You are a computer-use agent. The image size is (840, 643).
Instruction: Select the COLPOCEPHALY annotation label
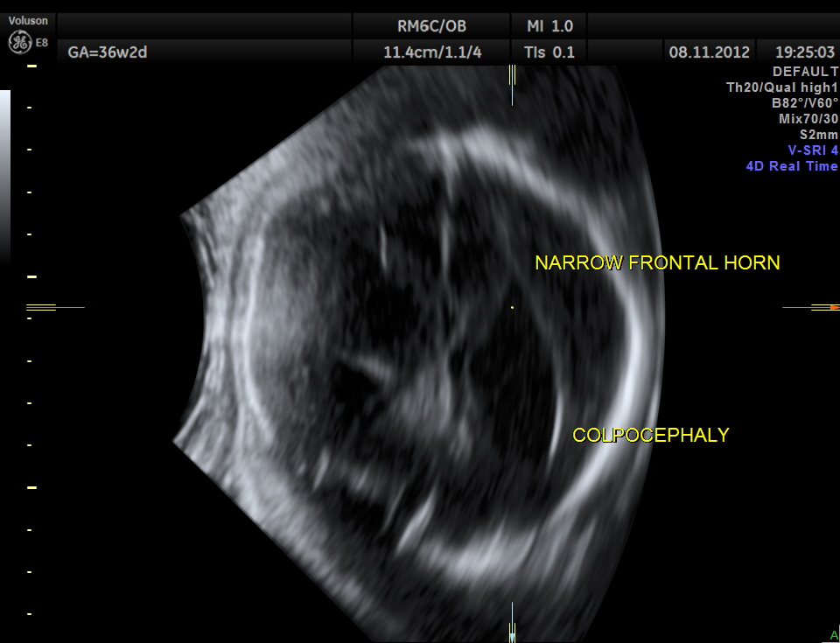[650, 435]
